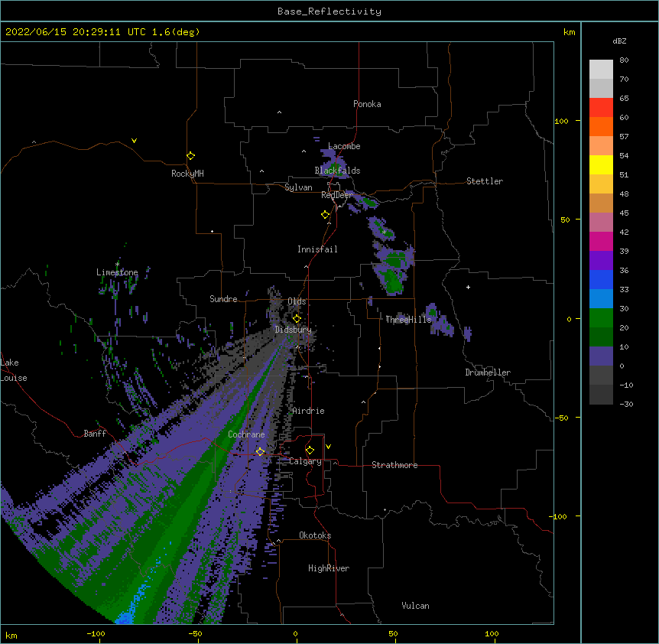Click the yellow diamond marker below RedDeer

click(326, 215)
